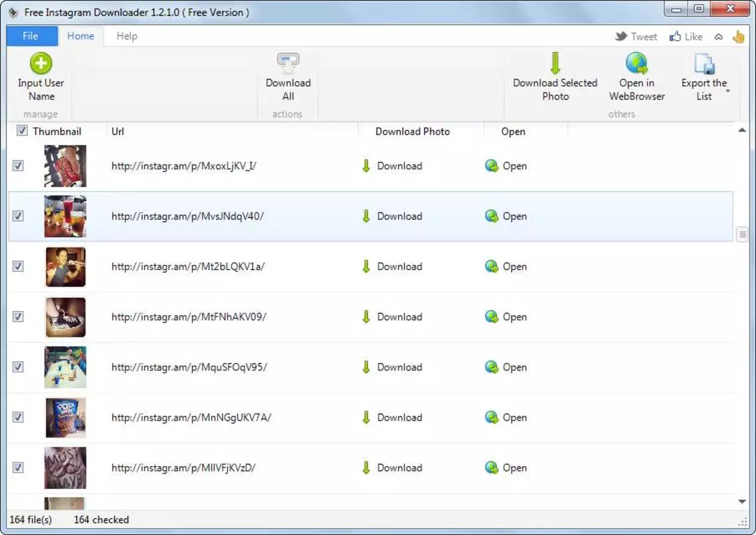Click the Input User Name plus icon
Image resolution: width=756 pixels, height=535 pixels.
[41, 63]
